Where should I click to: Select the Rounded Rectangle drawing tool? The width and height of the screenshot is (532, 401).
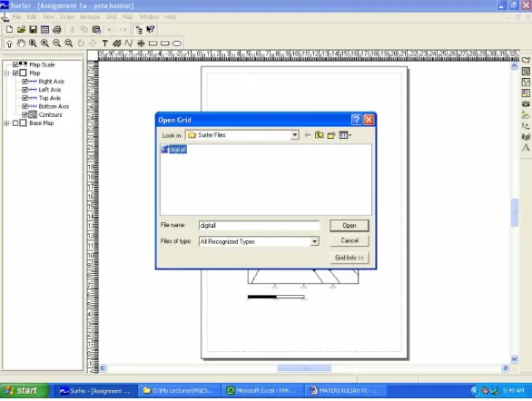[x=165, y=44]
